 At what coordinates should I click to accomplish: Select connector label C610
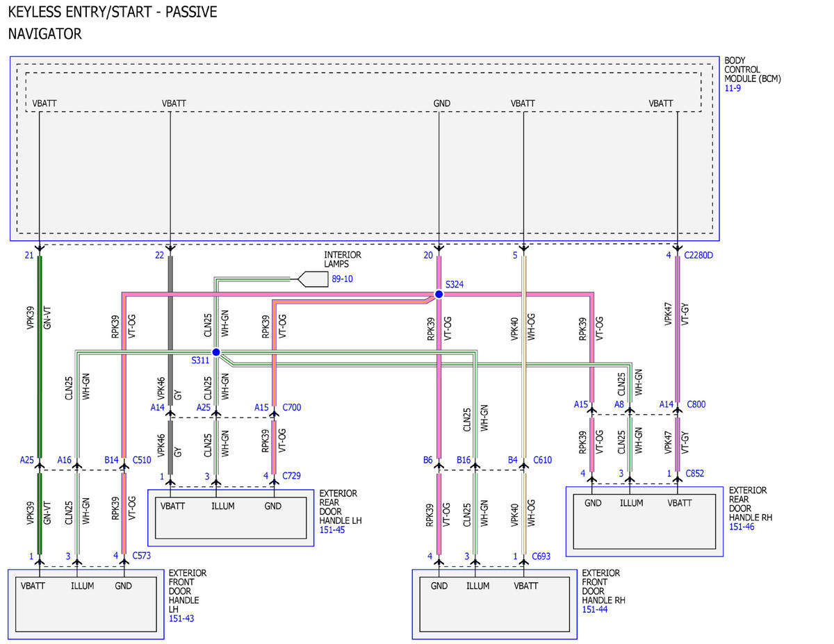coord(542,460)
